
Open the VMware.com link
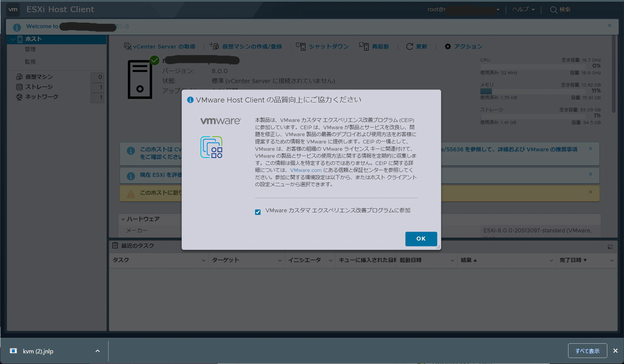coord(306,170)
